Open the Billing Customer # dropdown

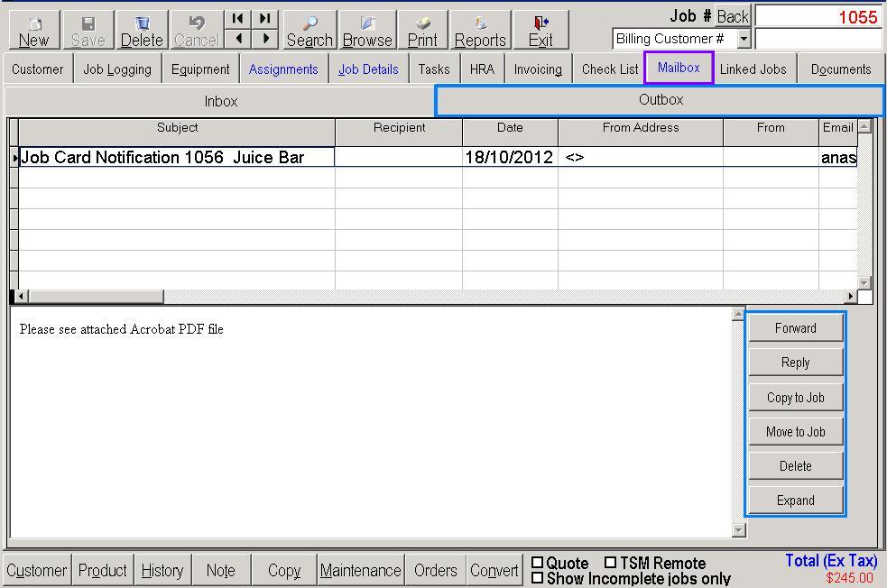click(x=744, y=39)
